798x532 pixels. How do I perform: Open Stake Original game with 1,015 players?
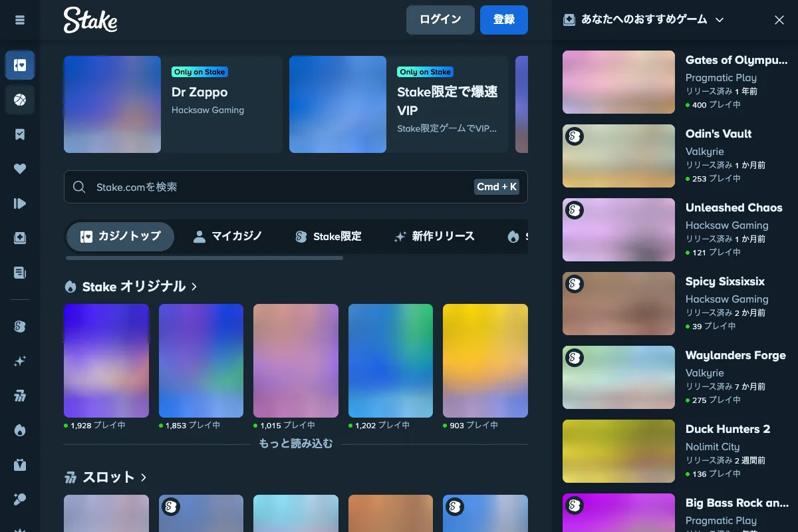[296, 360]
